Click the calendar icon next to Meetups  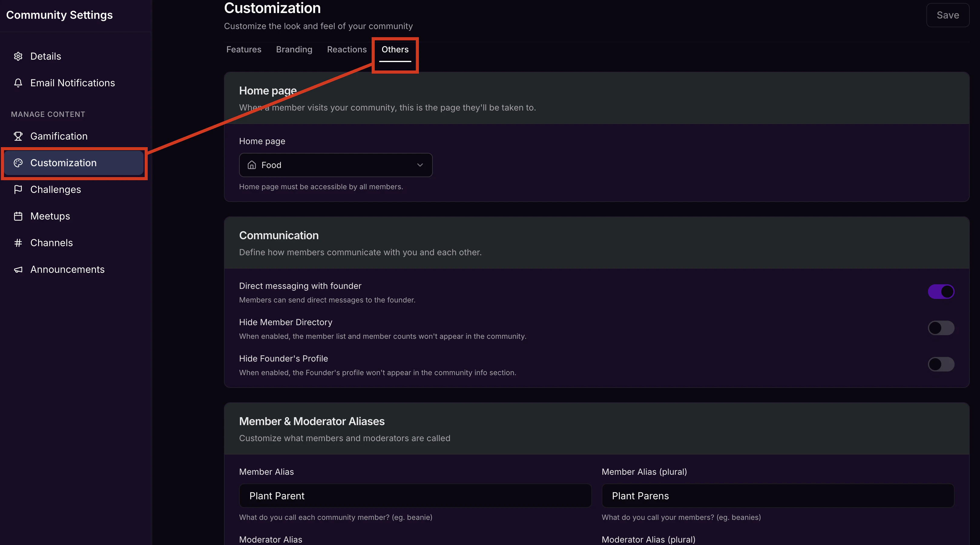18,216
